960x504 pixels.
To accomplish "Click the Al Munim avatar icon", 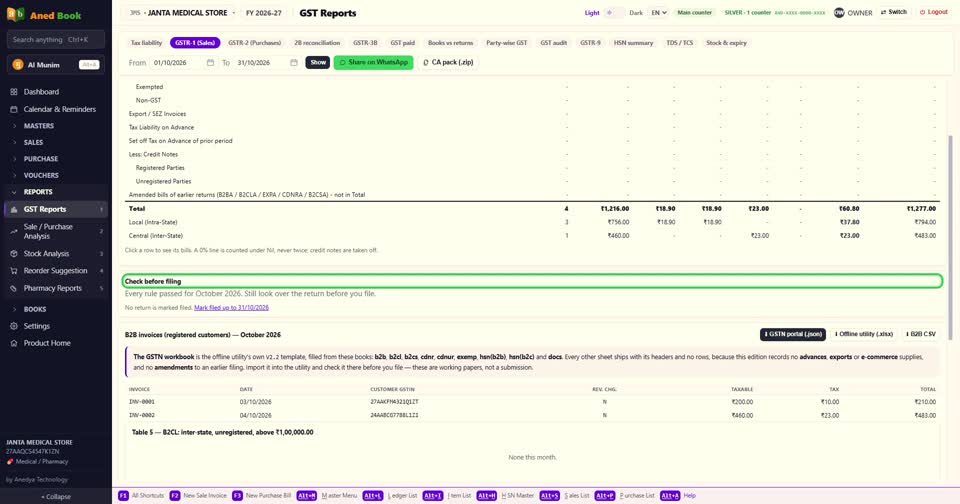I will (x=18, y=65).
